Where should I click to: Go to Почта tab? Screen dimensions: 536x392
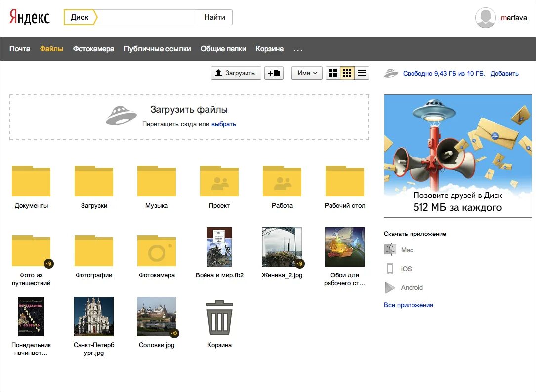coord(20,49)
